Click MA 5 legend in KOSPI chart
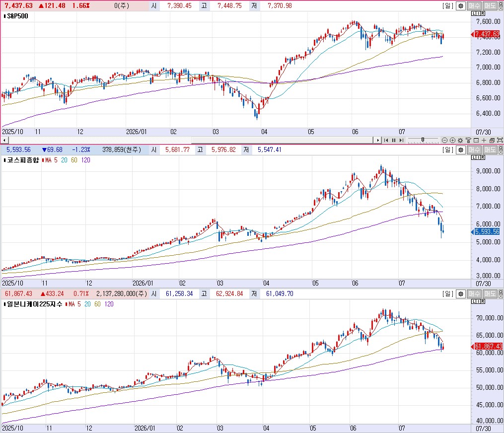 pos(51,160)
